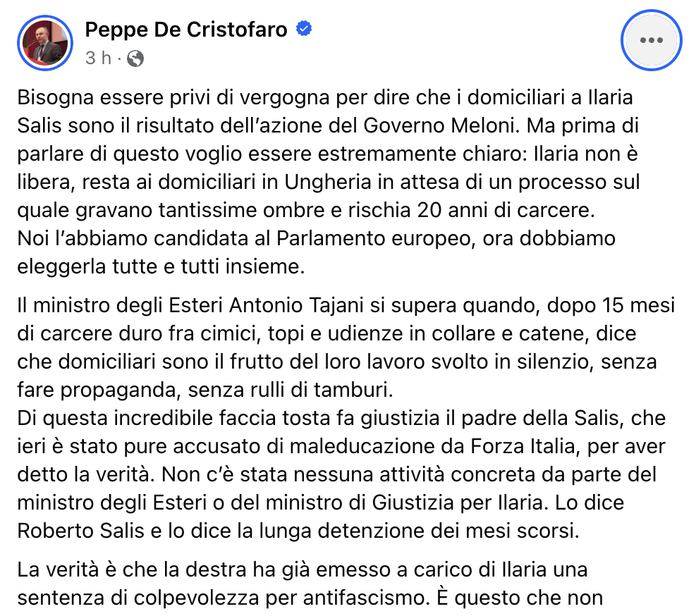The height and width of the screenshot is (616, 696).
Task: Click Peppe De Cristofaro's profile picture
Action: click(x=46, y=41)
